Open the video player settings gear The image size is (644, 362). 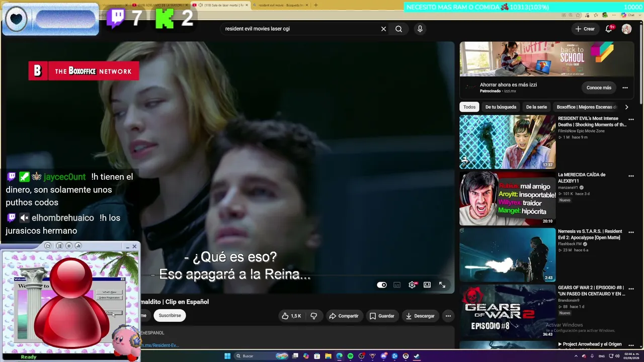pos(412,285)
